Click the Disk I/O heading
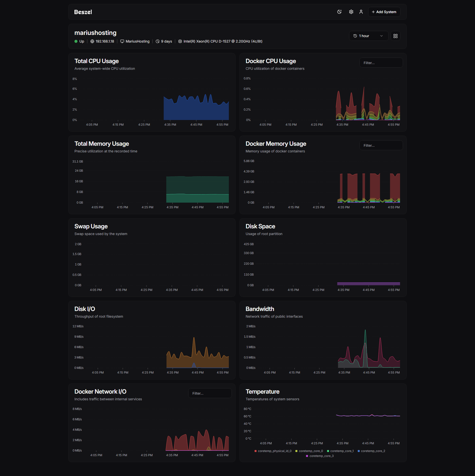Image resolution: width=475 pixels, height=476 pixels. (85, 309)
